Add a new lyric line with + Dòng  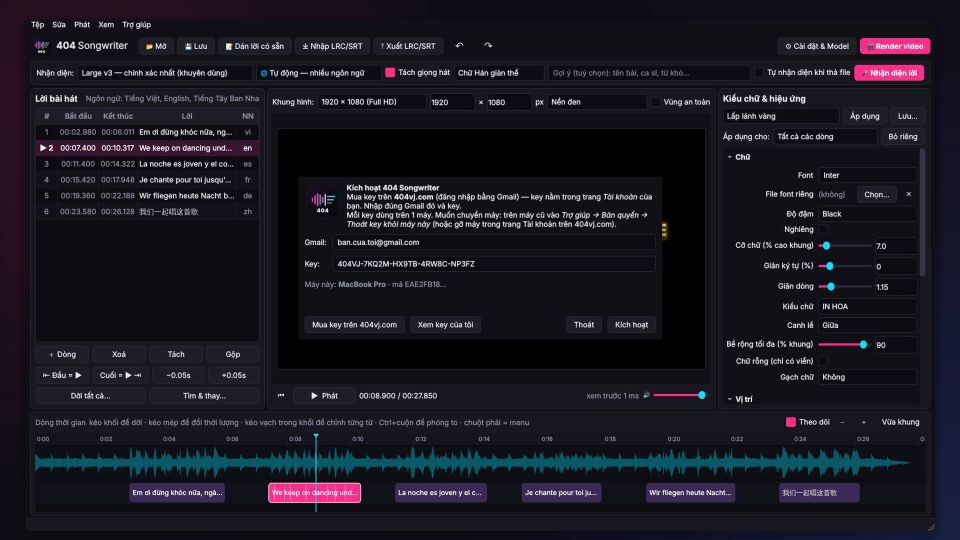point(62,354)
